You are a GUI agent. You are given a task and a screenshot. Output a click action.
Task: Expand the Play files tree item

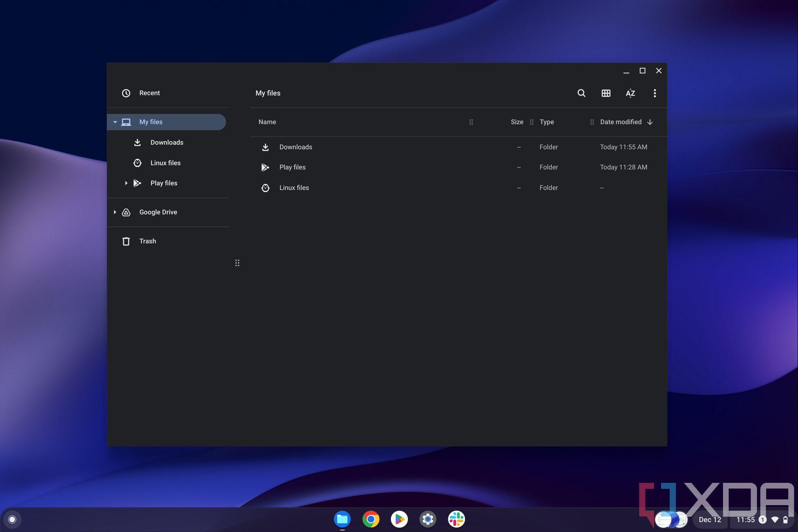point(126,183)
